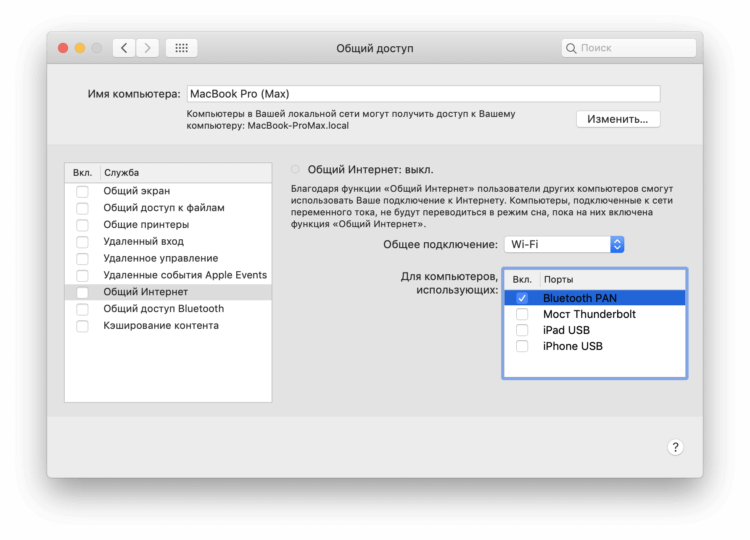750x540 pixels.
Task: Click the red close window button
Action: coord(63,48)
